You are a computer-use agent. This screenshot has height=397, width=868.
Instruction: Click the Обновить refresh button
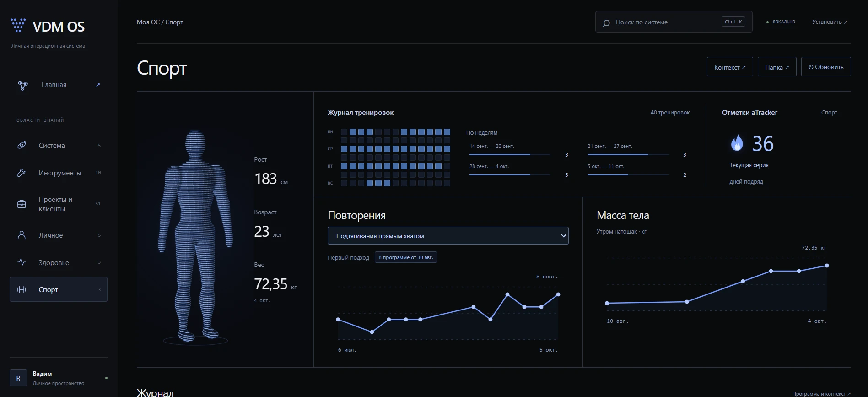(x=826, y=67)
